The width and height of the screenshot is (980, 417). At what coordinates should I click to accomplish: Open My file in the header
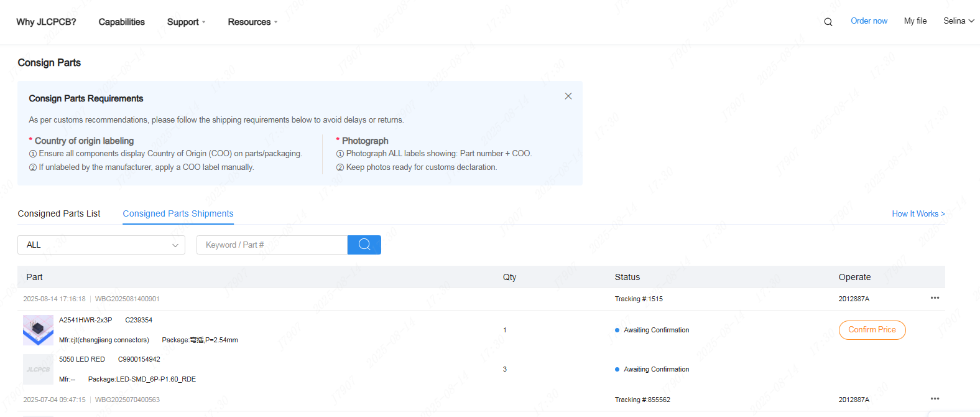[915, 21]
